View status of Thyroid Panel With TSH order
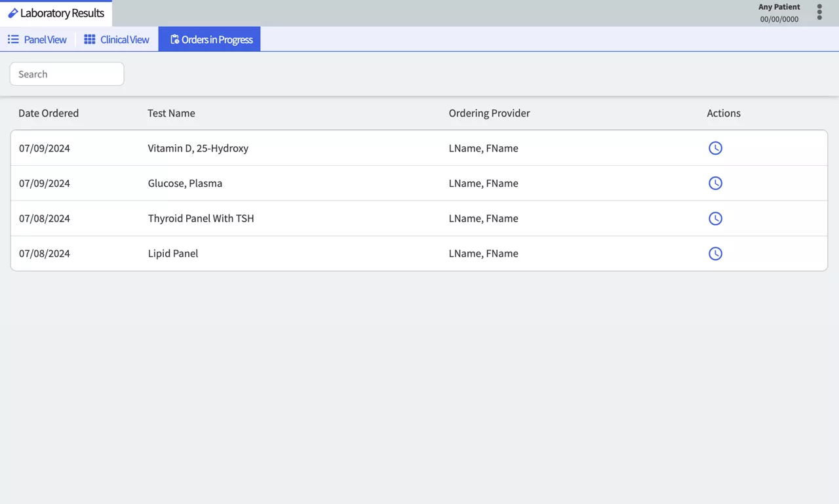This screenshot has width=839, height=504. click(715, 218)
